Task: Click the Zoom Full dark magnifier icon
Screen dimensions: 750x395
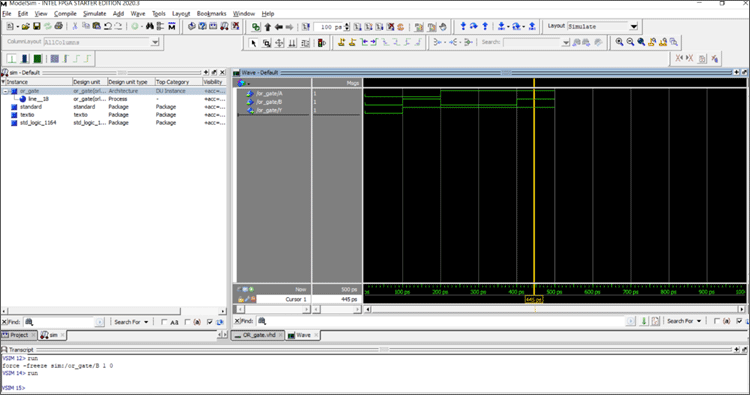Action: 641,42
